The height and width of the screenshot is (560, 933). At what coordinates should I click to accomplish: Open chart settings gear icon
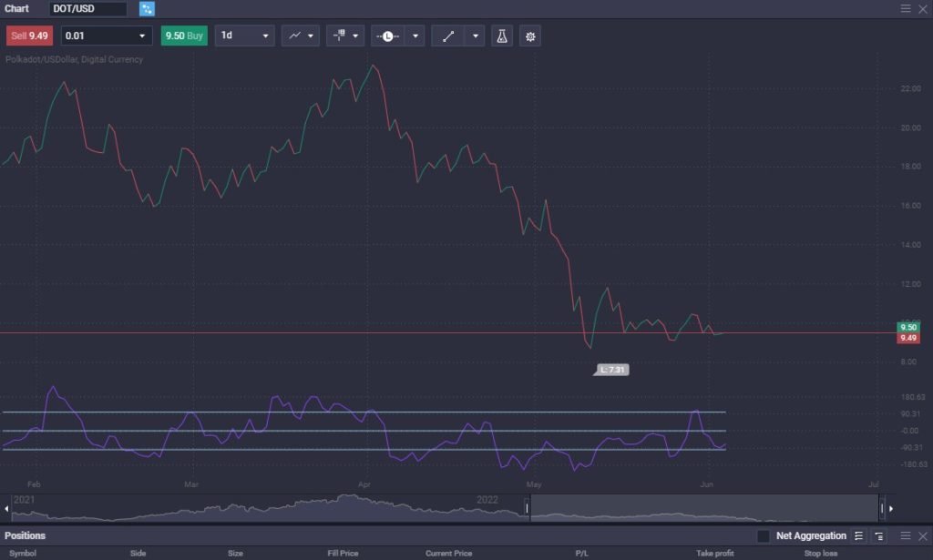tap(531, 36)
